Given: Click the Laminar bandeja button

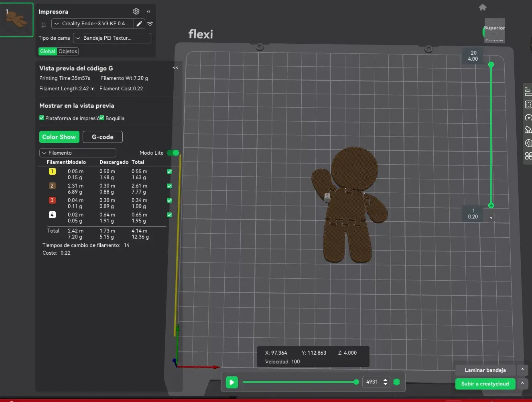Looking at the screenshot, I should (485, 370).
